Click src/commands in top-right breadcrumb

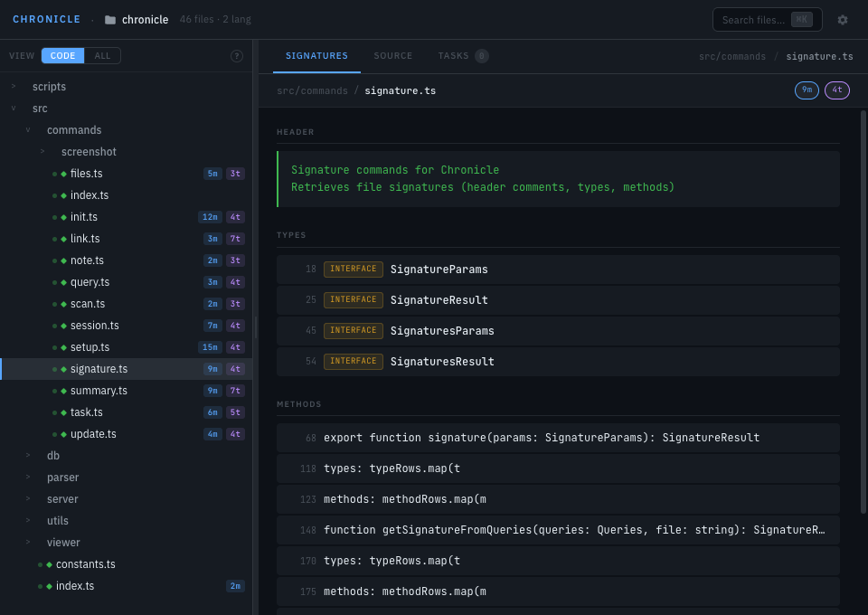point(731,56)
